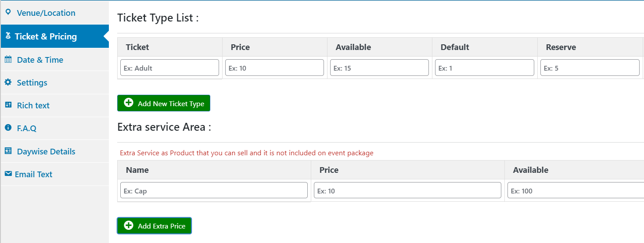The height and width of the screenshot is (243, 644).
Task: Open the F.A.Q tab
Action: tap(54, 128)
